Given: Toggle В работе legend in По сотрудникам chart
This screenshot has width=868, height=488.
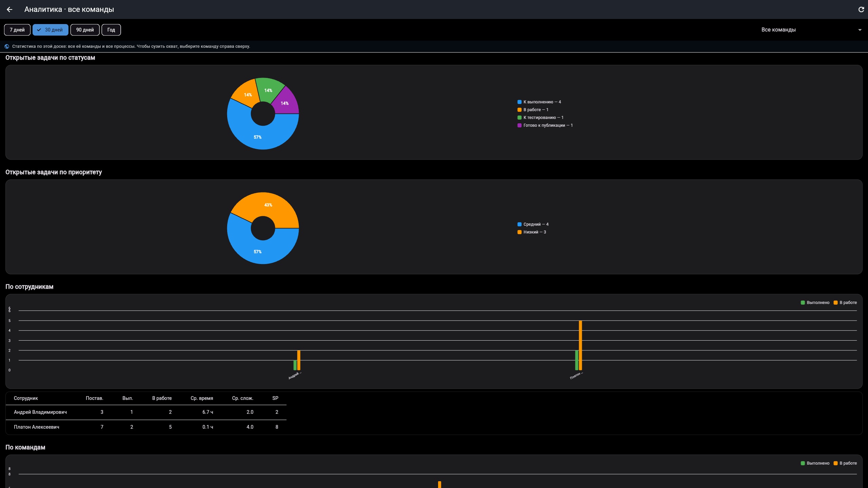Looking at the screenshot, I should pyautogui.click(x=845, y=303).
